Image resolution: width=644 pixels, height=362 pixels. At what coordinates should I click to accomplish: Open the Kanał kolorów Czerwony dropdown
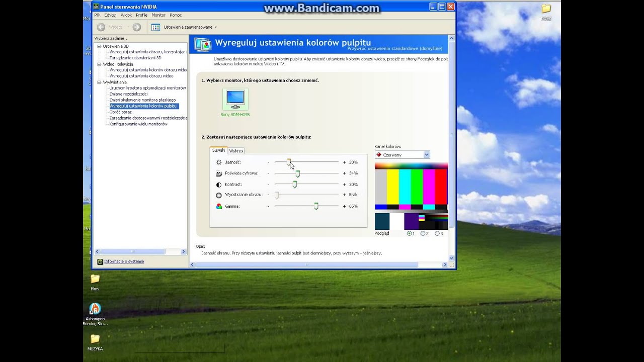click(x=402, y=155)
